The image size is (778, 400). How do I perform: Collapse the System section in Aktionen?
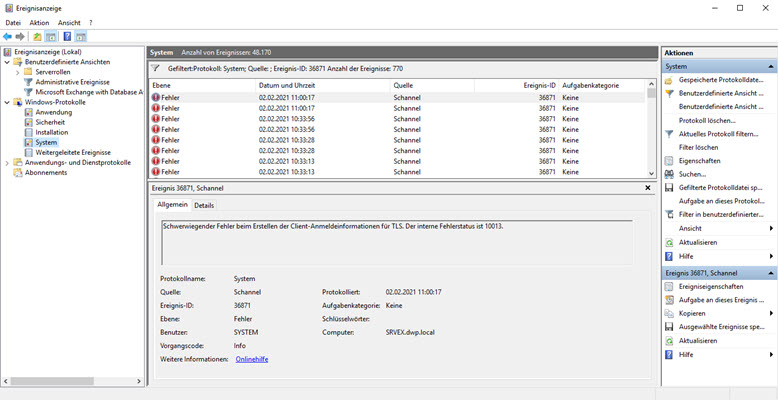coord(770,66)
